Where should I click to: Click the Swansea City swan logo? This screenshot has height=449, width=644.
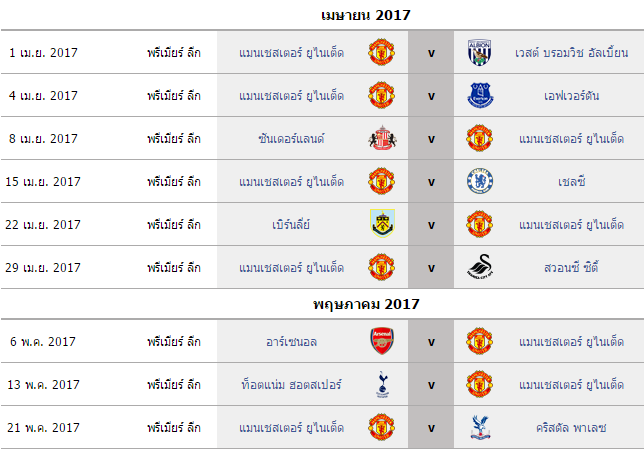pos(480,267)
